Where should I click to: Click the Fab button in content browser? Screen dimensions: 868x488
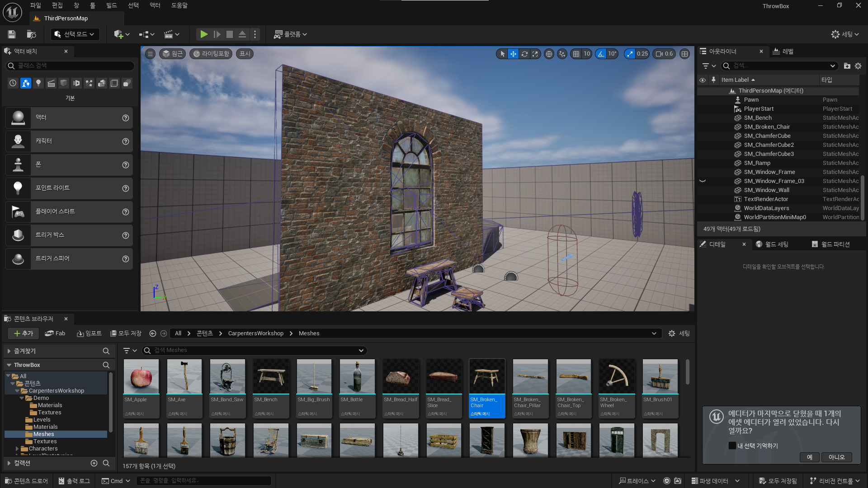point(55,333)
